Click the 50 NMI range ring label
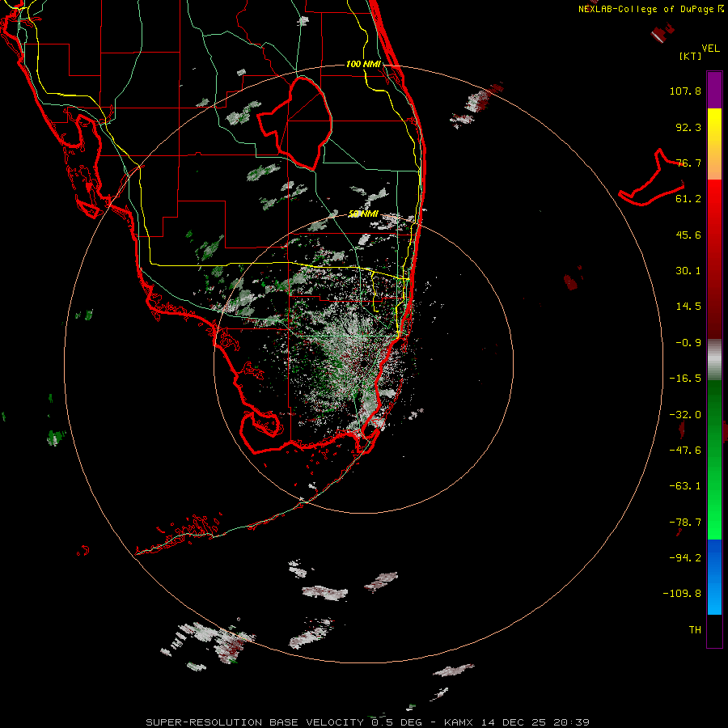728x728 pixels. [363, 214]
